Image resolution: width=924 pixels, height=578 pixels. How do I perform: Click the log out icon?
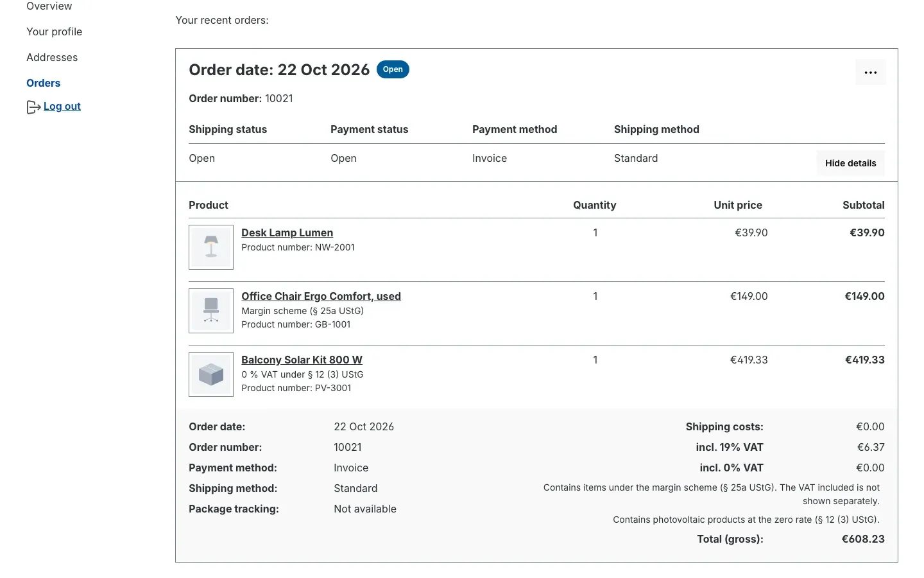33,107
